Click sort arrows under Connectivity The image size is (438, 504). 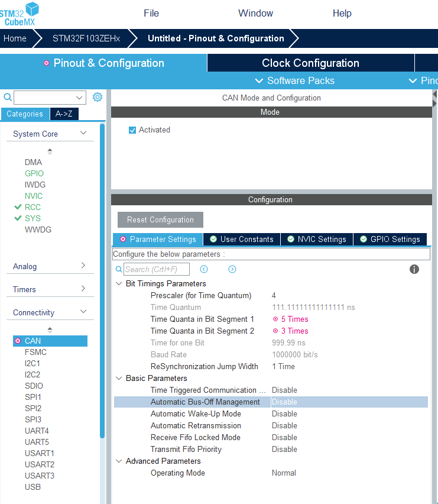pyautogui.click(x=50, y=330)
